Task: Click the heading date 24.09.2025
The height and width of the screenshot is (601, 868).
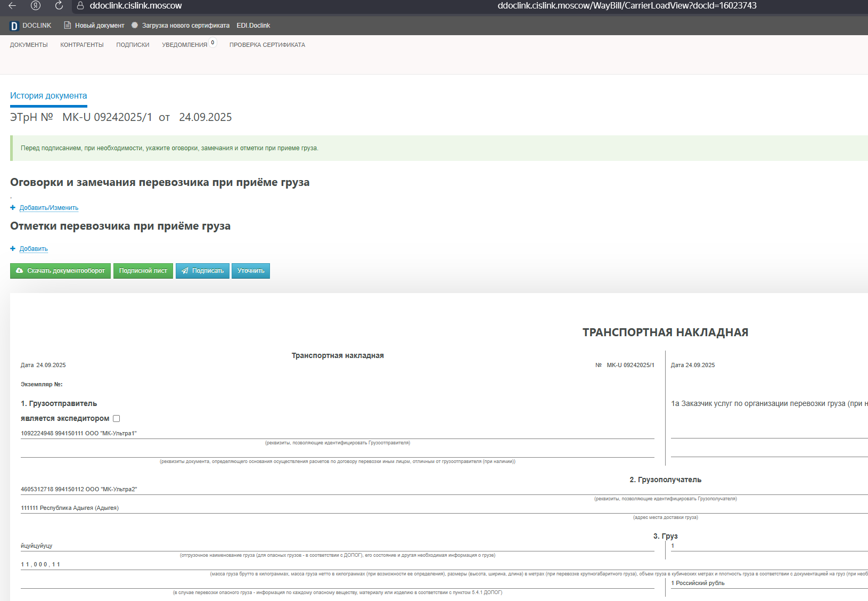Action: 206,117
